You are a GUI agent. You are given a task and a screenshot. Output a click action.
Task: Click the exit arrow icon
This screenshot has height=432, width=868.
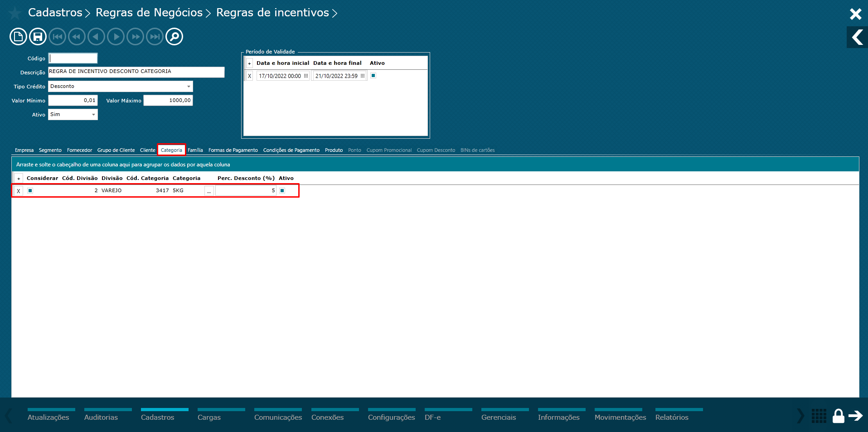[856, 416]
